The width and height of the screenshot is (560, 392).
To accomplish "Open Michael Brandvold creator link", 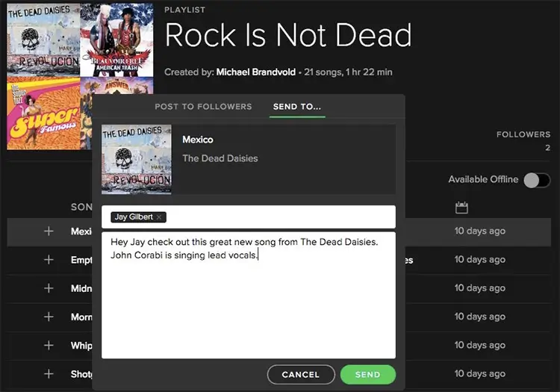I will pos(255,72).
